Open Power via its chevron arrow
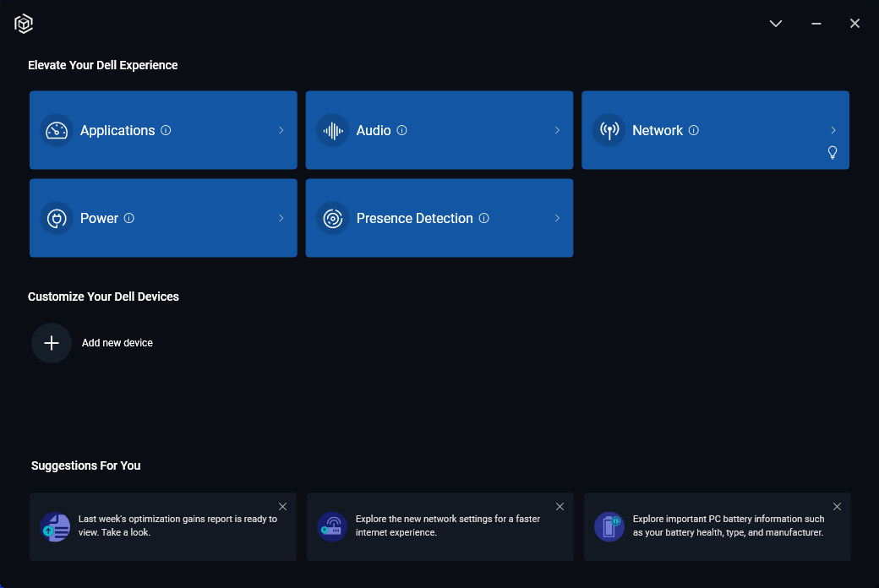Image resolution: width=879 pixels, height=588 pixels. coord(281,218)
